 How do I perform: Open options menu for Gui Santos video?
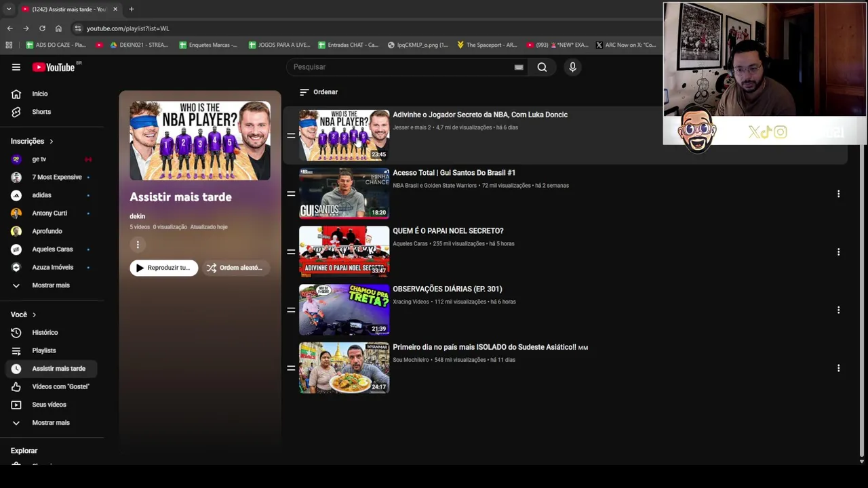pos(838,194)
